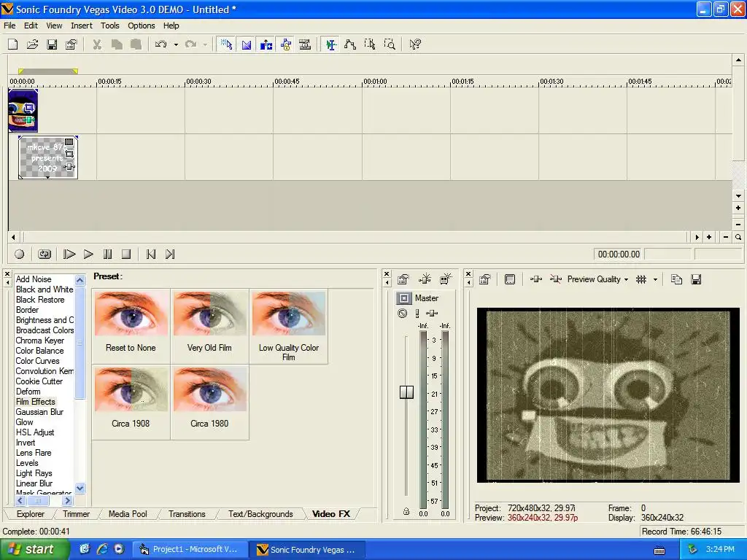
Task: Choose the Low Quality Color Film preset
Action: 289,326
